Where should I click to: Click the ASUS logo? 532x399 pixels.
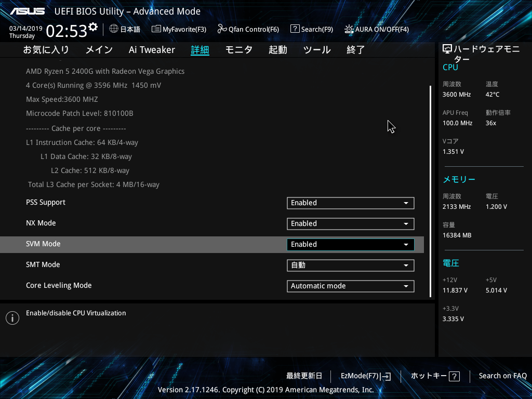(x=27, y=11)
